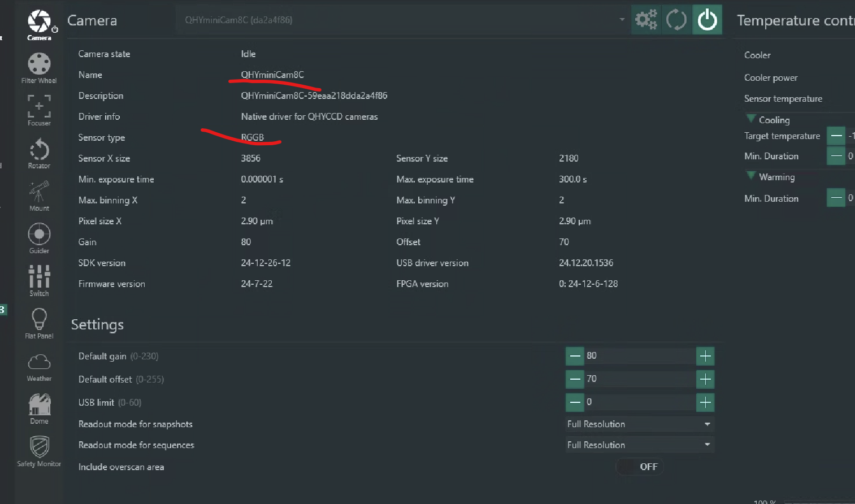The height and width of the screenshot is (504, 855).
Task: Open Readout mode for snapshots dropdown
Action: 640,424
